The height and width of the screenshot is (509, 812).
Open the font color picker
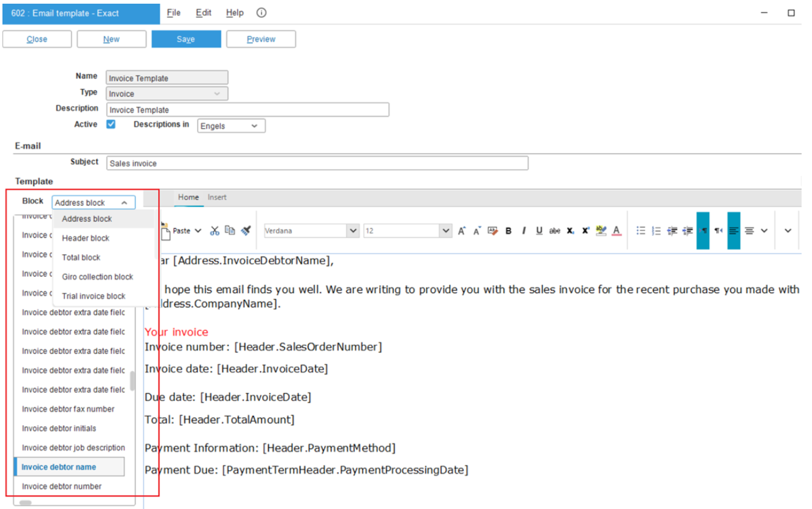(x=617, y=231)
